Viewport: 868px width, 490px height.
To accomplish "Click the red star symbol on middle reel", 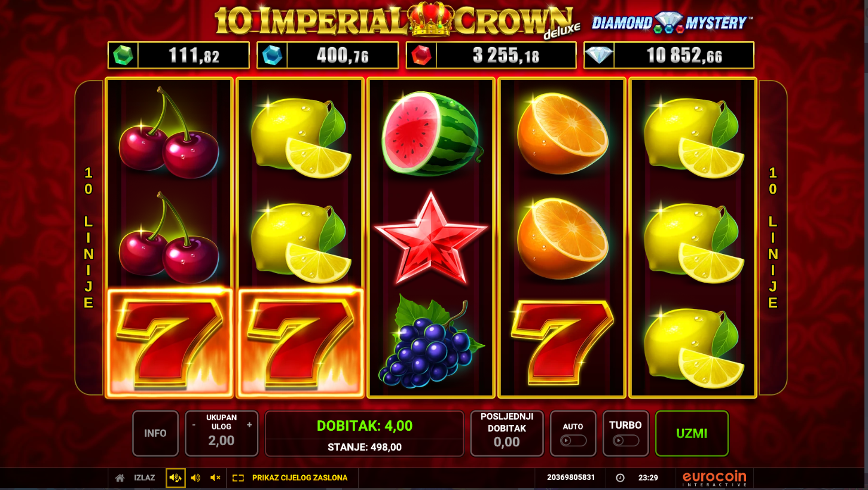I will click(431, 237).
